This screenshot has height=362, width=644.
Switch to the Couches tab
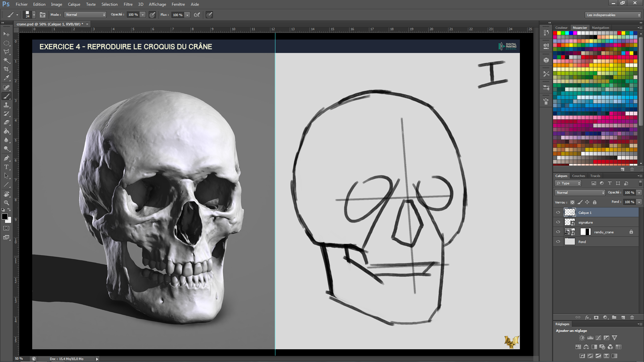(578, 176)
